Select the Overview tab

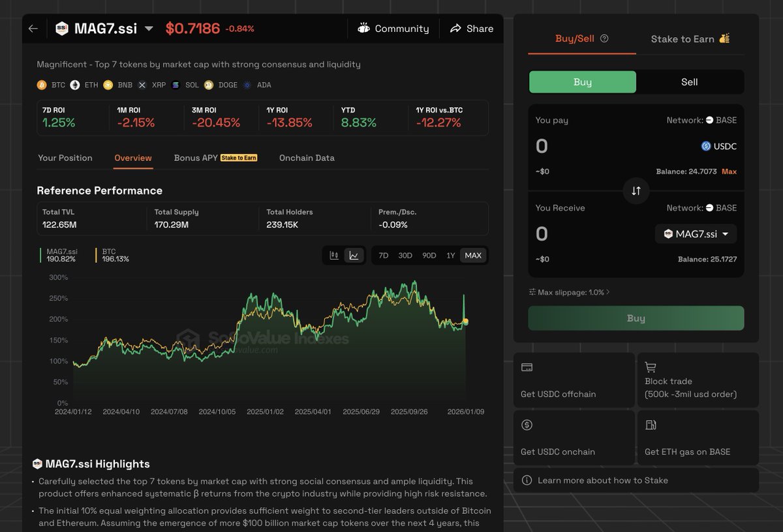(x=133, y=158)
